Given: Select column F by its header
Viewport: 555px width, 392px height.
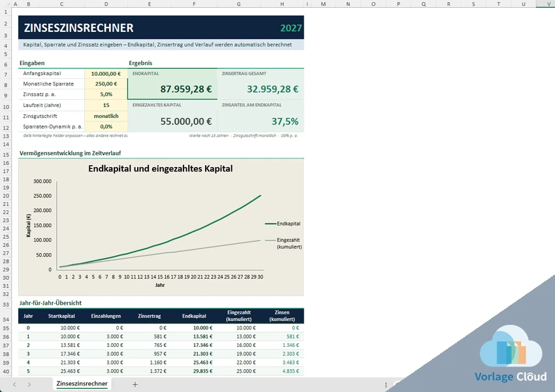Looking at the screenshot, I should (x=194, y=5).
